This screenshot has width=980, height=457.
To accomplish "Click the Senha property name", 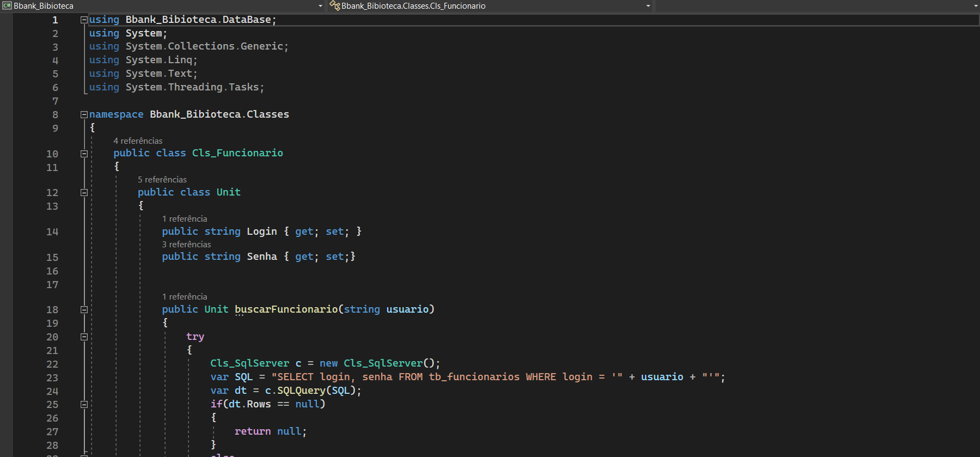I will coord(262,257).
